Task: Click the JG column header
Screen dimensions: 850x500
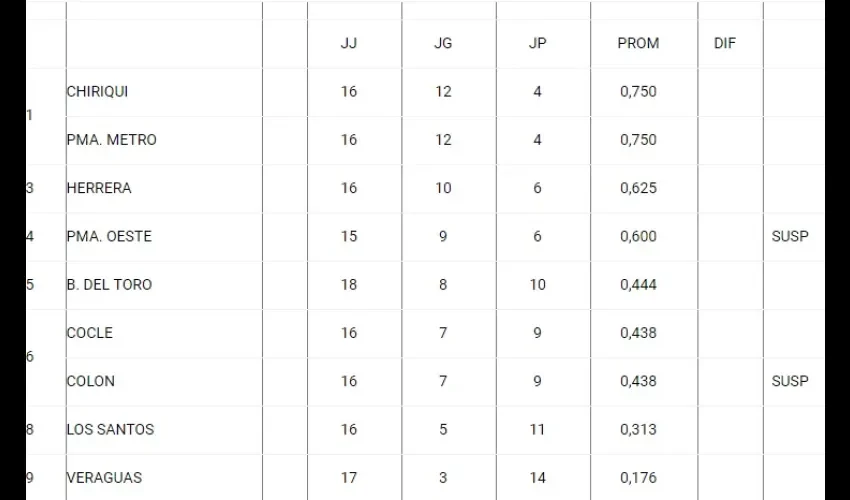Action: coord(443,44)
